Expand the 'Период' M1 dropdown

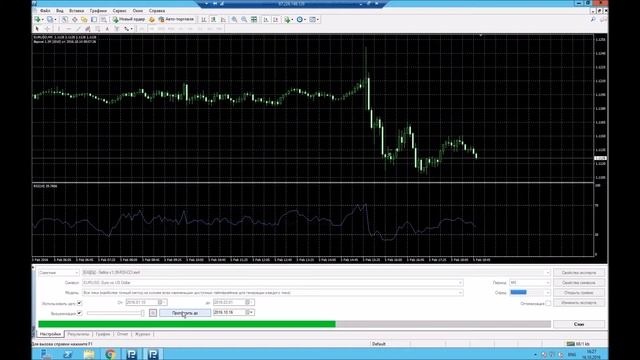click(x=547, y=282)
